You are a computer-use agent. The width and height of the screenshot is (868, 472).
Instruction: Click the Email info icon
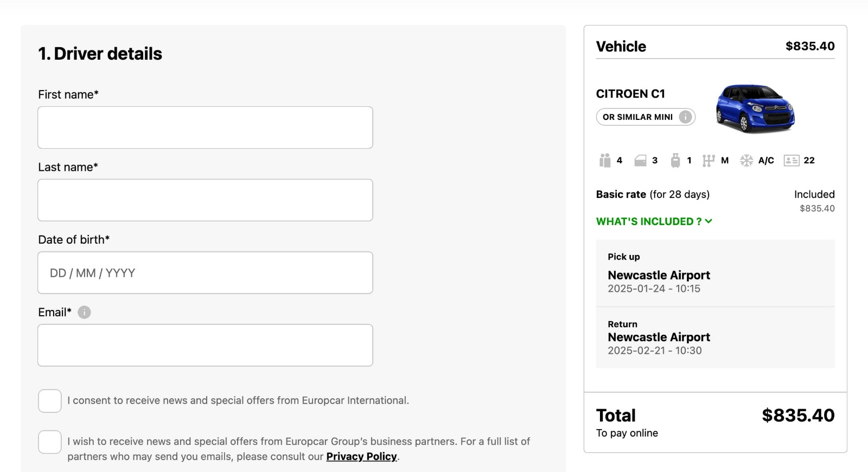click(x=84, y=312)
